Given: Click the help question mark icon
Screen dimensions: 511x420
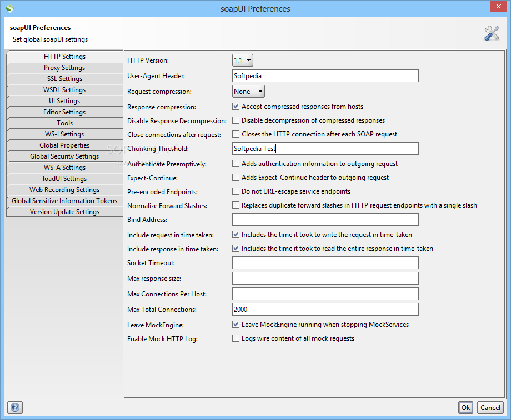Looking at the screenshot, I should (15, 407).
